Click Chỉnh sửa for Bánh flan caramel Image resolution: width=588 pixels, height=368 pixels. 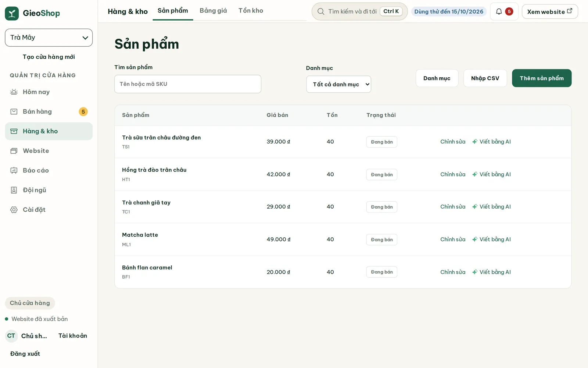pos(453,272)
